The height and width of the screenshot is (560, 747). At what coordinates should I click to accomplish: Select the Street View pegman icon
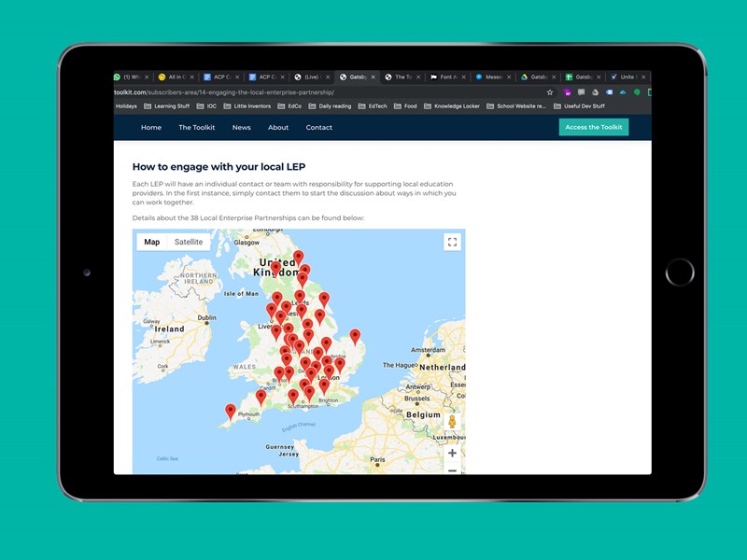[452, 423]
